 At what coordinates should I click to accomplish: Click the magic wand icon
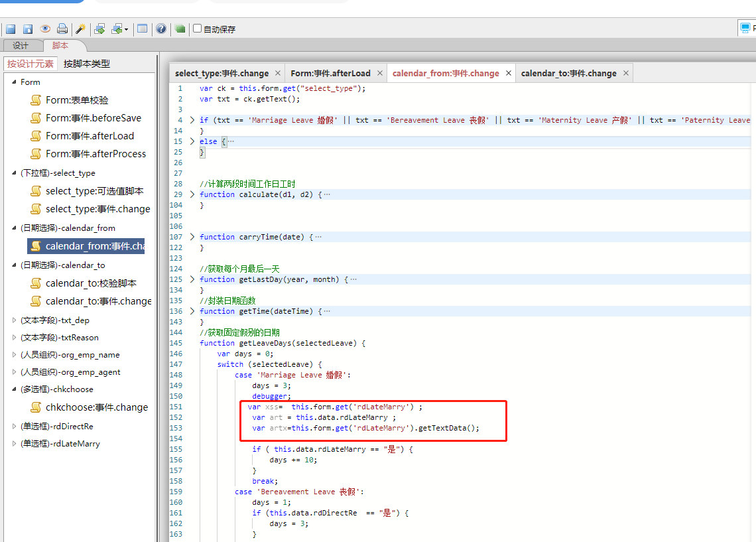pyautogui.click(x=80, y=29)
